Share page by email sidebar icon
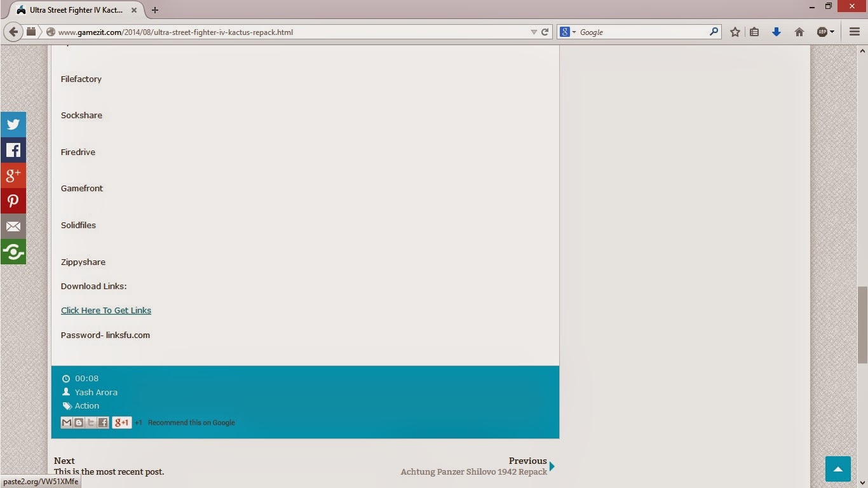868x488 pixels. click(13, 226)
